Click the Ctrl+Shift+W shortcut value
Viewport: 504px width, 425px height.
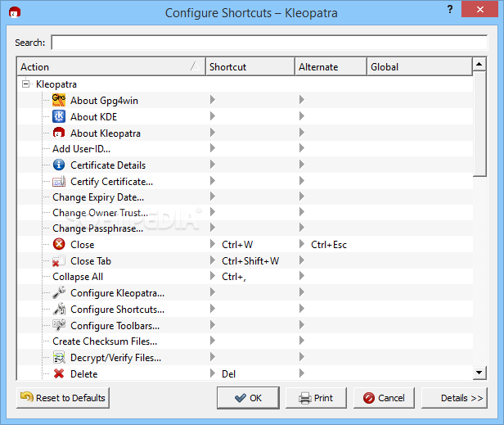coord(250,261)
